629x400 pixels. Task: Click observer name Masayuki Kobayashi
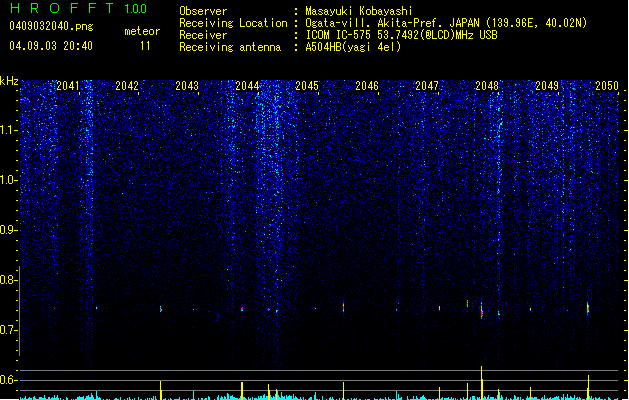[358, 11]
